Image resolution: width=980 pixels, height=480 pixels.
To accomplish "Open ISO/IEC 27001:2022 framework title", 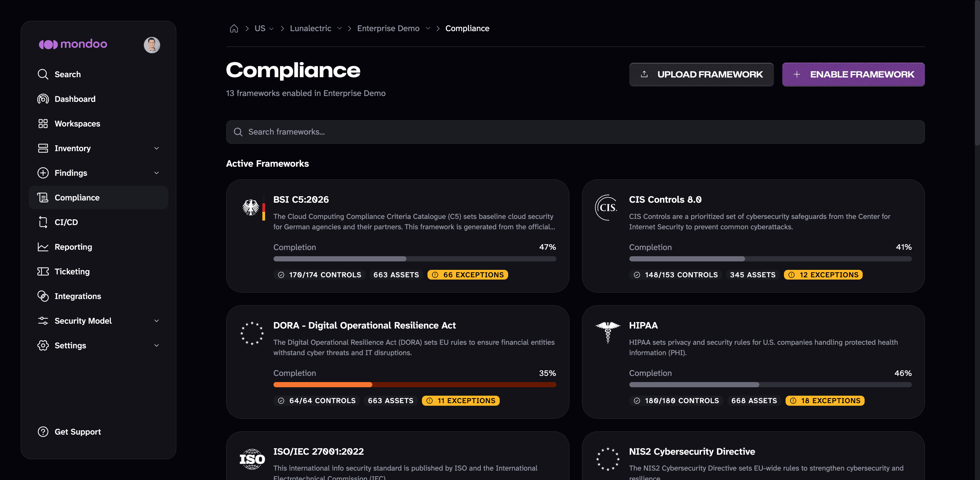I will click(319, 451).
